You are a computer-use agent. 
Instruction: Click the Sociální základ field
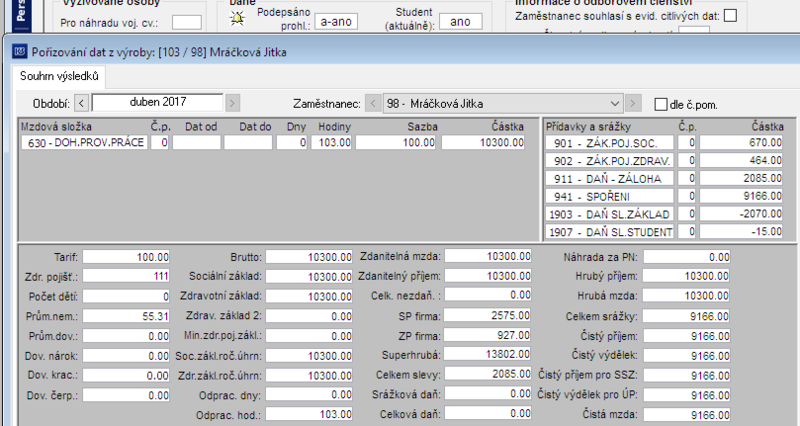pos(309,276)
